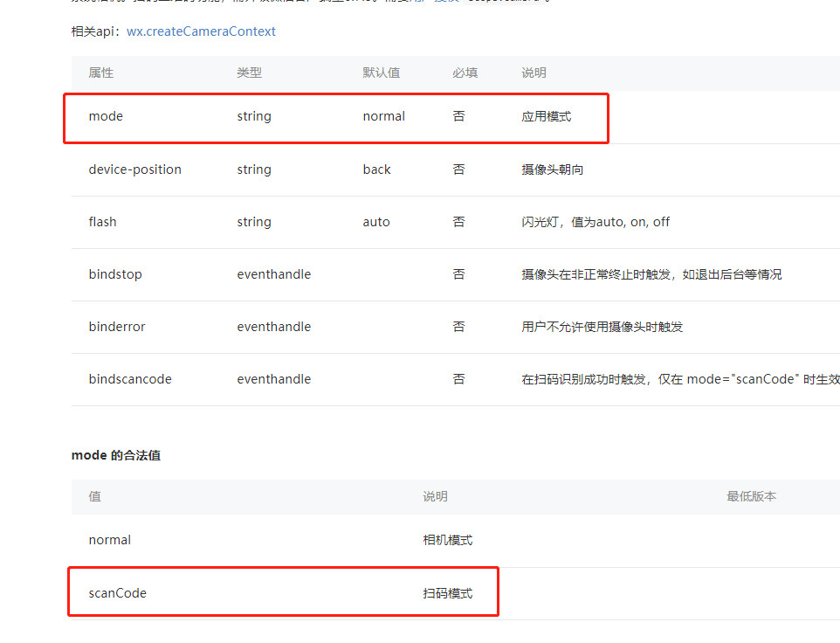840x643 pixels.
Task: Select the 'bindscancode' attribute cell
Action: coord(130,379)
